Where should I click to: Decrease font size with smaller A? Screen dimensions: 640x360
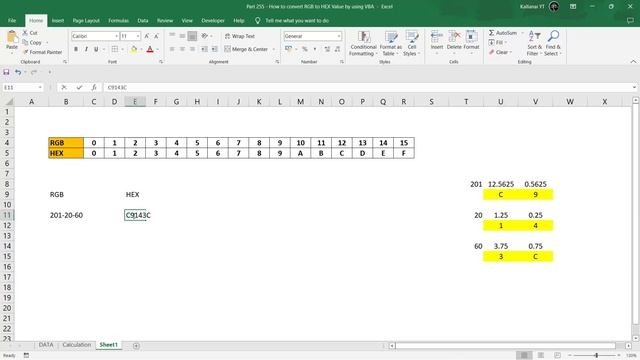(156, 36)
